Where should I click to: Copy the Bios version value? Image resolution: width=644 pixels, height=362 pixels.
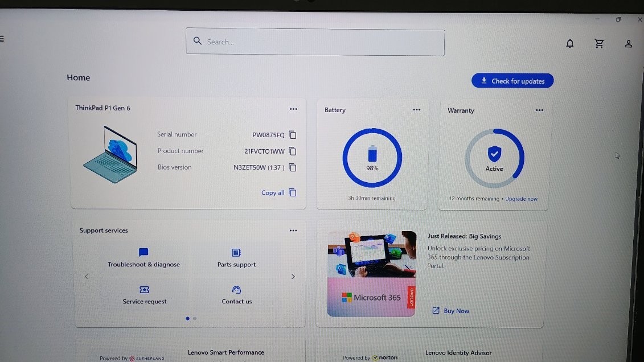pyautogui.click(x=293, y=167)
